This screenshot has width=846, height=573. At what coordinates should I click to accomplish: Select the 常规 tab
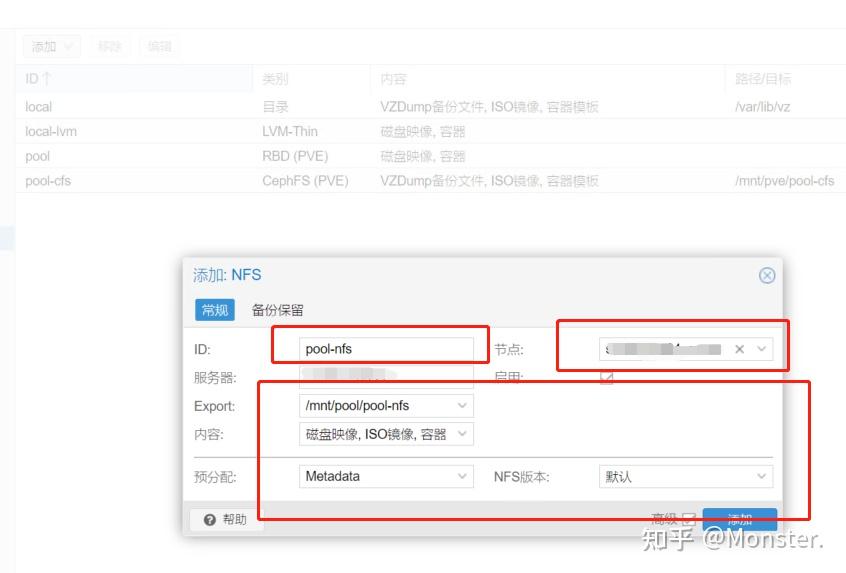(x=215, y=310)
